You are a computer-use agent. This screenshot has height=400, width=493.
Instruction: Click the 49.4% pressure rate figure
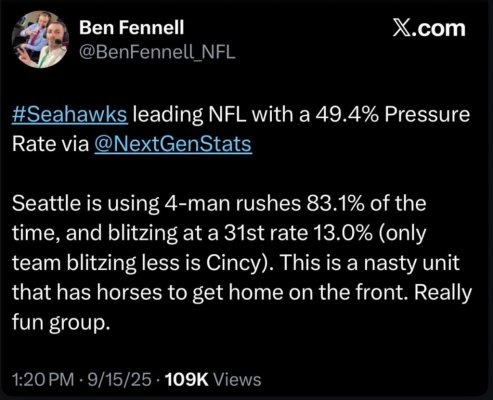click(347, 114)
